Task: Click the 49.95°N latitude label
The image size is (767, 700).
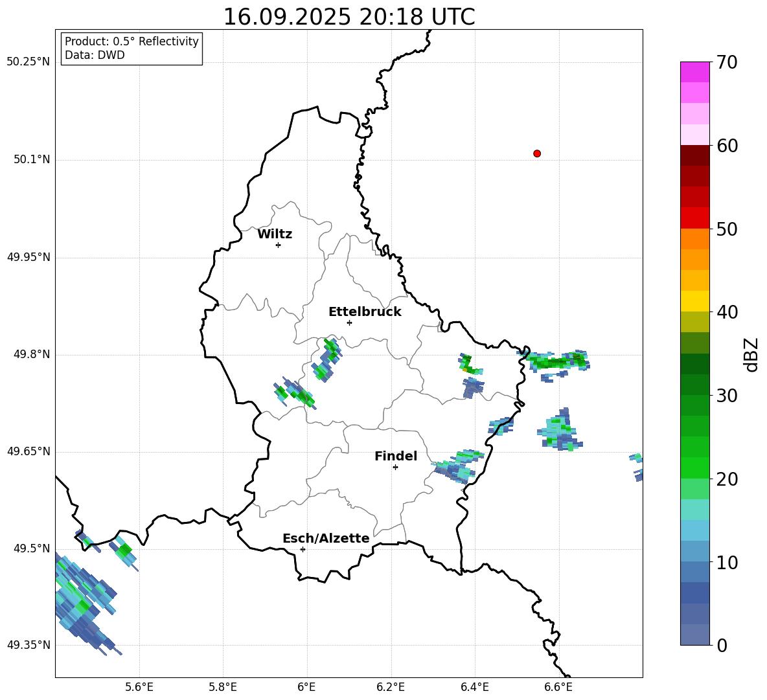Action: 29,257
